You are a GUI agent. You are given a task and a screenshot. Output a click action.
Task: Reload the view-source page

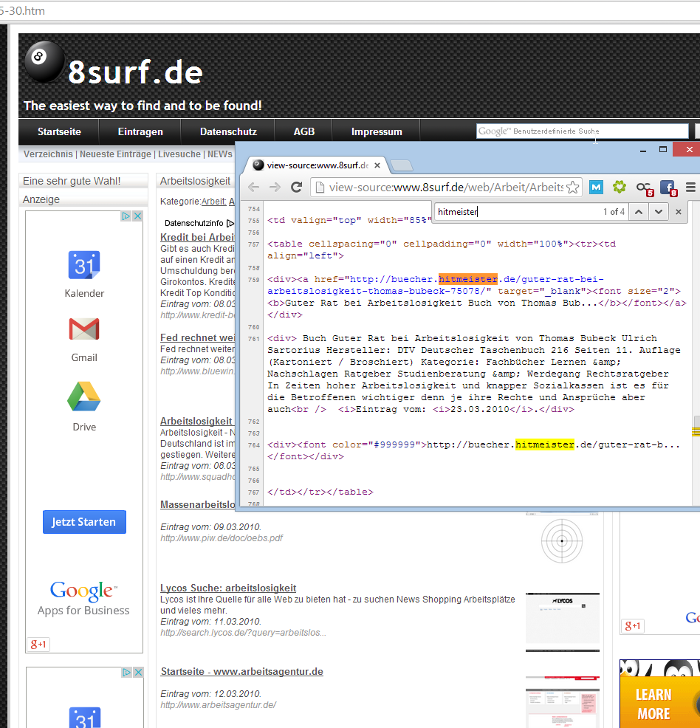pyautogui.click(x=297, y=187)
